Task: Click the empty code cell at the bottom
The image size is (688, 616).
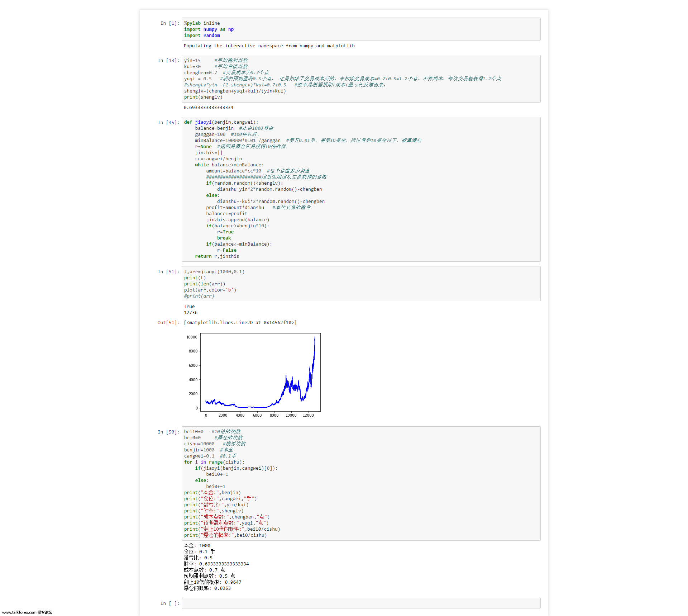Action: (361, 603)
